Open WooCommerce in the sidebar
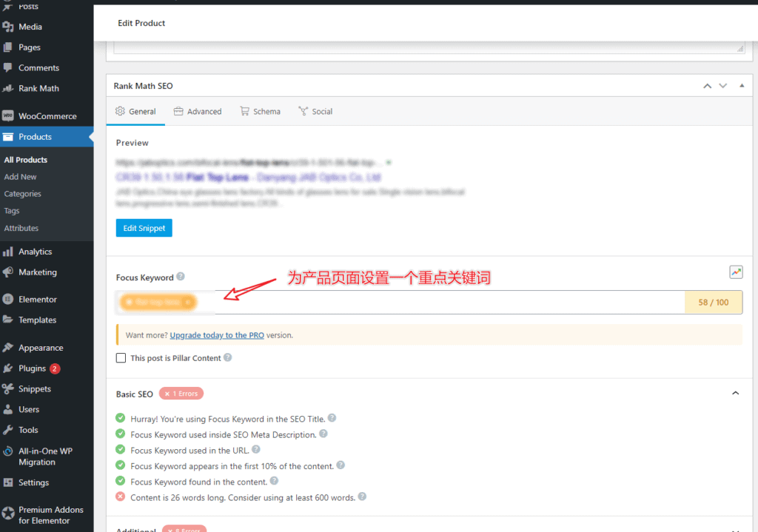This screenshot has height=532, width=758. [x=47, y=116]
